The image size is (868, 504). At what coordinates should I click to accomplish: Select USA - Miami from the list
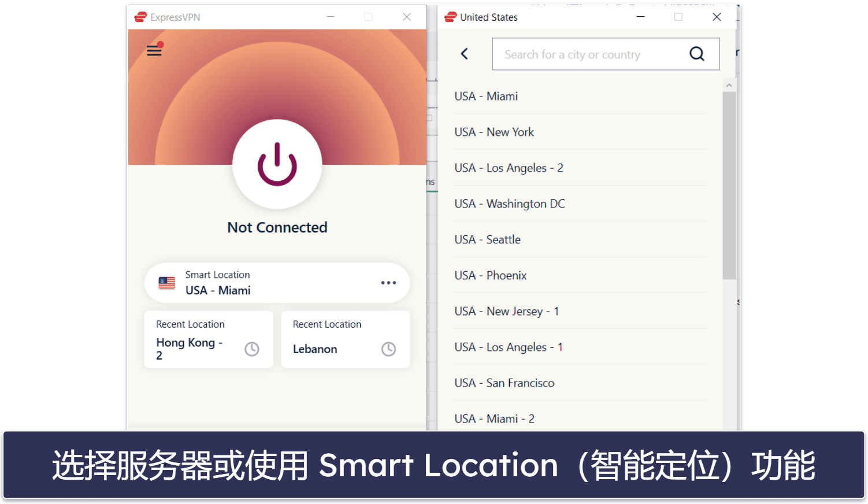click(x=580, y=97)
